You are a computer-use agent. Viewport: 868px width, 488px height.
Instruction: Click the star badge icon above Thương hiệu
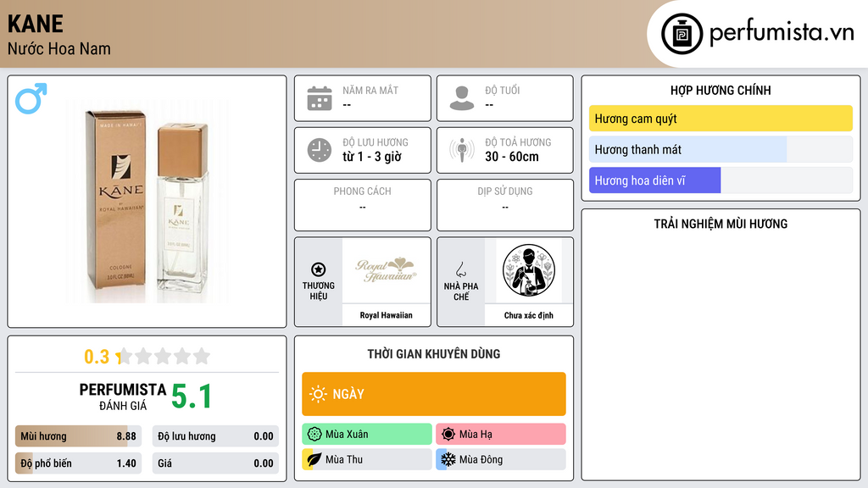pos(319,269)
